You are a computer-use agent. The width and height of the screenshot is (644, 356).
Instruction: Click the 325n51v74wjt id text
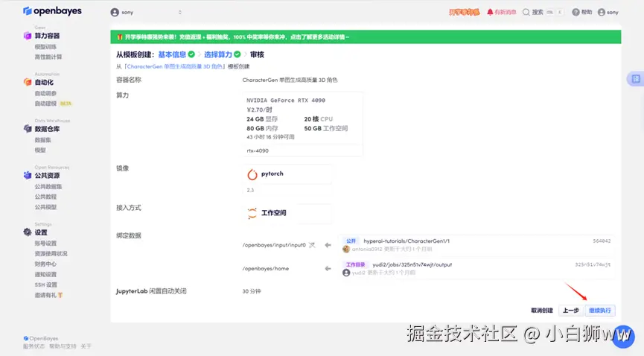click(x=593, y=264)
